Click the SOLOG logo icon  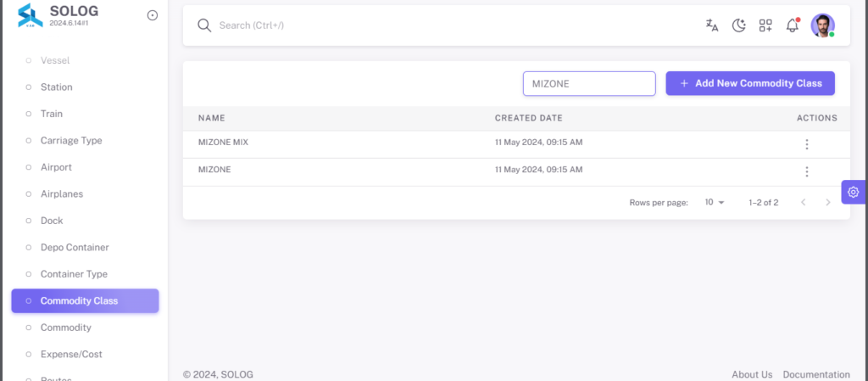point(31,15)
